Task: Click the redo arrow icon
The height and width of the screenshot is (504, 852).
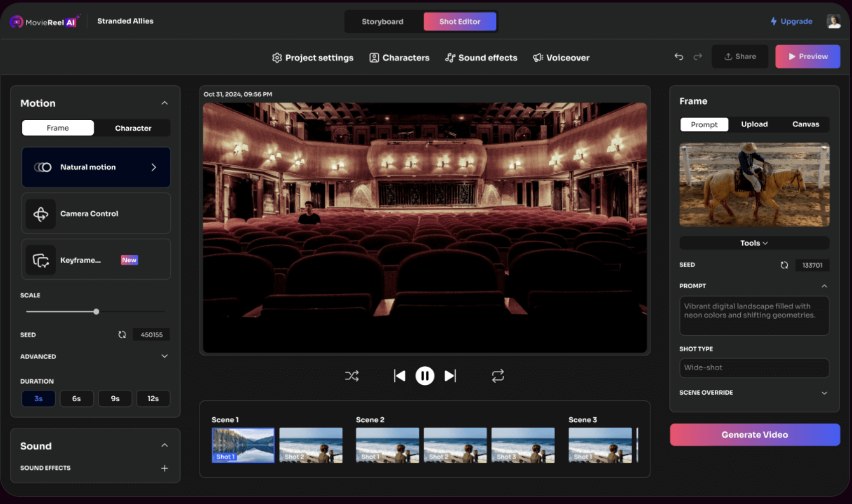Action: (698, 57)
